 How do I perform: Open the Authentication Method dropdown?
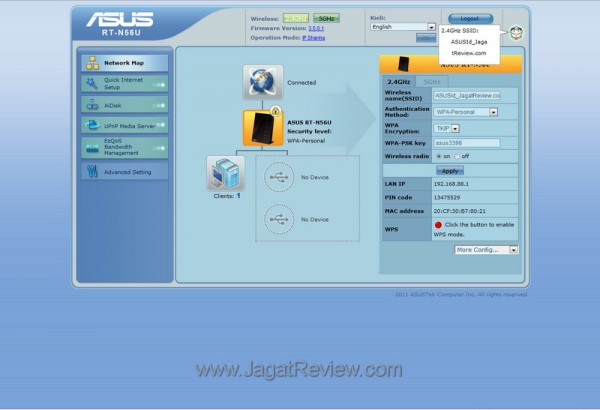pos(466,112)
